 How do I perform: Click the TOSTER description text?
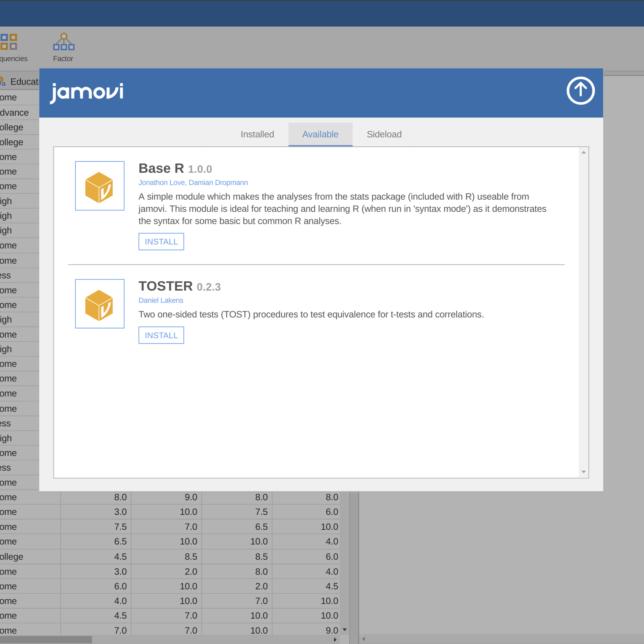pyautogui.click(x=311, y=314)
